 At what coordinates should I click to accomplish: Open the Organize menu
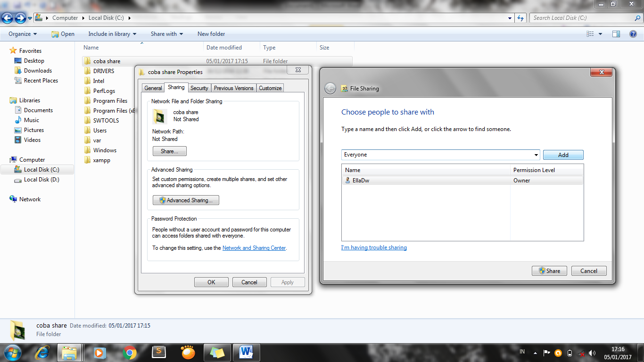[x=23, y=34]
